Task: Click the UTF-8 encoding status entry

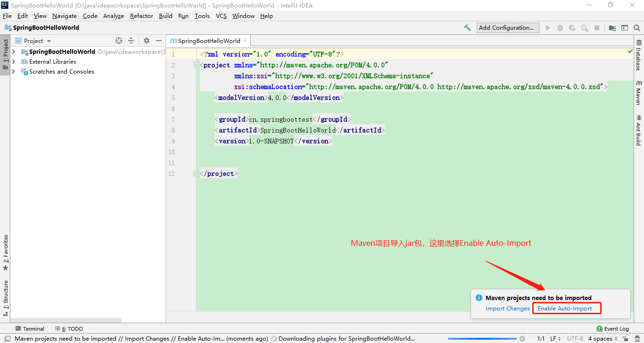Action: click(575, 339)
